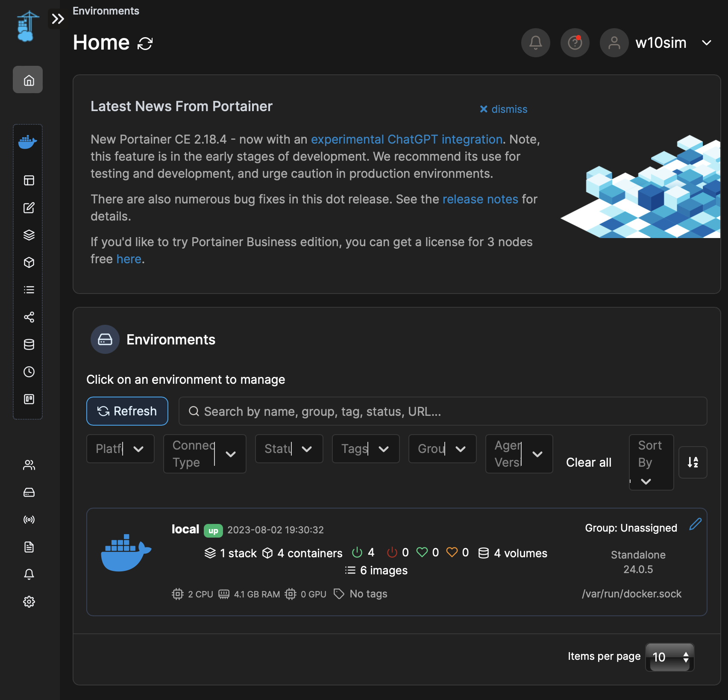Open Dashboard layout icon in sidebar
This screenshot has width=728, height=700.
tap(29, 180)
